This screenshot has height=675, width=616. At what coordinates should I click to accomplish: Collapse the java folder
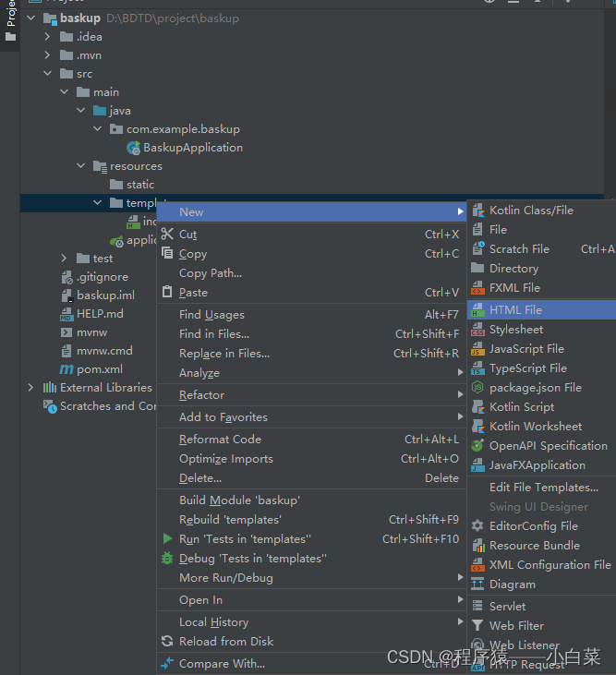81,111
